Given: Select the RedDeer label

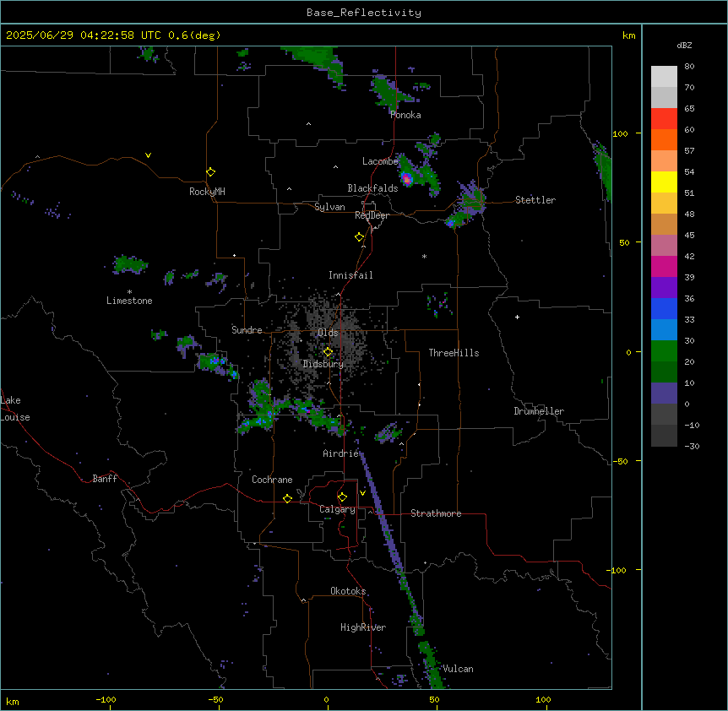Looking at the screenshot, I should pyautogui.click(x=372, y=215).
